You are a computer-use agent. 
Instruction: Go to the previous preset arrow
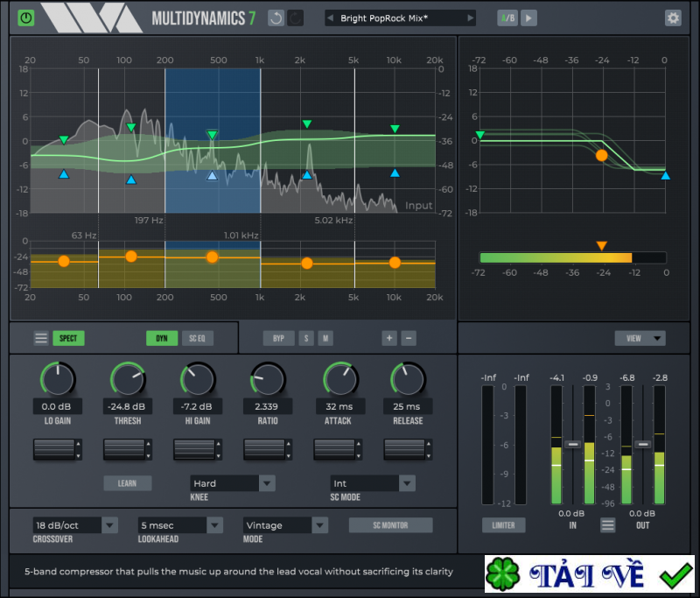332,18
